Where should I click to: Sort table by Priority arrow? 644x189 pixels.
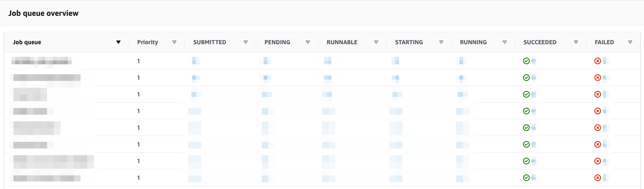[x=174, y=42]
